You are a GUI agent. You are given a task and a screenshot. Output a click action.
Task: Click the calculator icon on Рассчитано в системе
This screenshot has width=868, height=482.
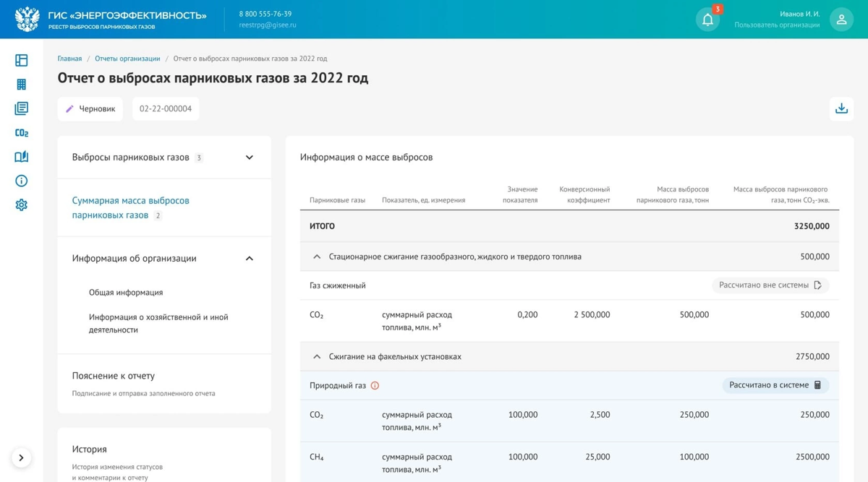818,385
